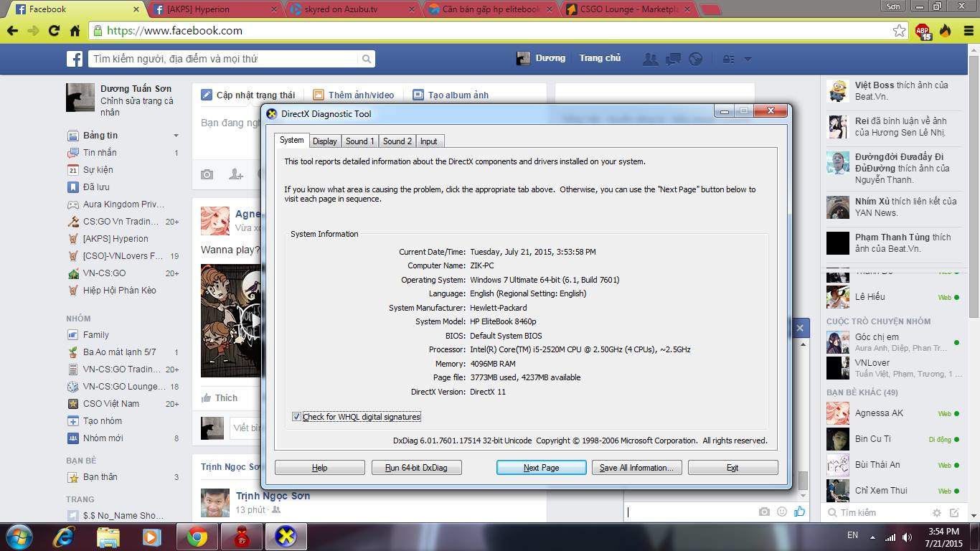The image size is (980, 551).
Task: Click the Facebook search input field
Action: (x=224, y=59)
